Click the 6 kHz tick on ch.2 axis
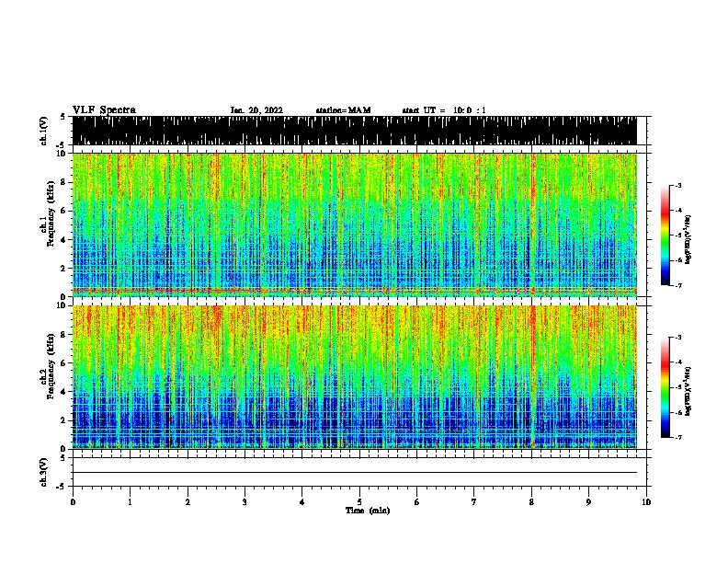728x563 pixels. [63, 362]
